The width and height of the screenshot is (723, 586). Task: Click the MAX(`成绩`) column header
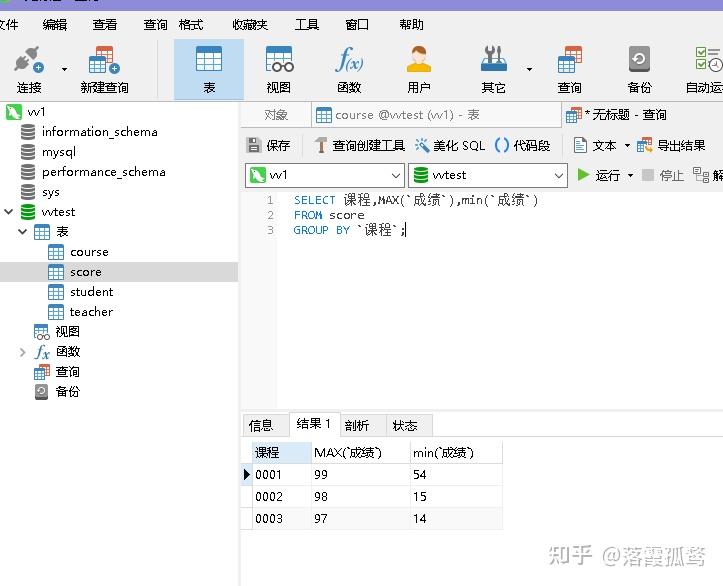(x=361, y=453)
